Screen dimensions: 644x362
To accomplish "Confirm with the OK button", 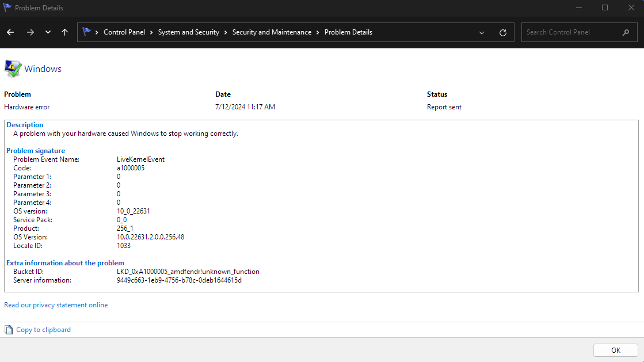I will (615, 350).
